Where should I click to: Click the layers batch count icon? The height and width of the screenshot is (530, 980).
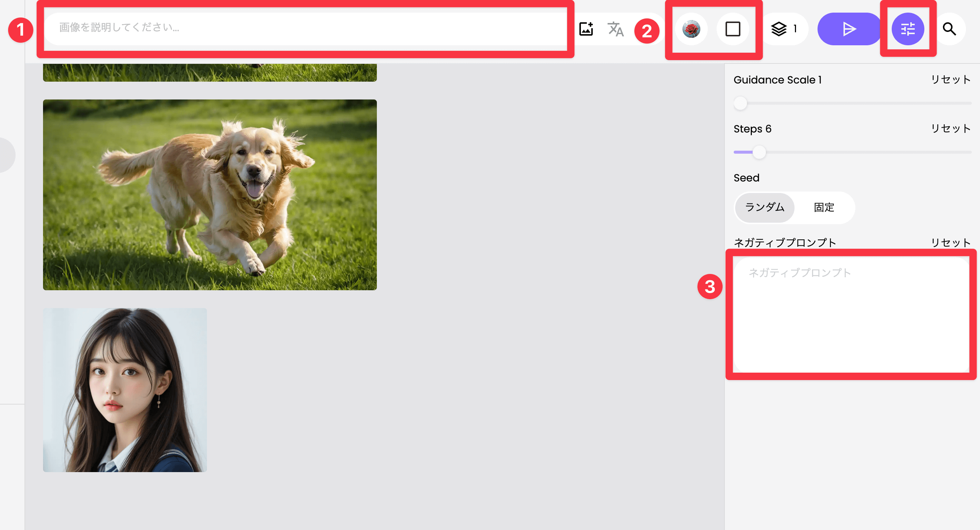[x=779, y=29]
